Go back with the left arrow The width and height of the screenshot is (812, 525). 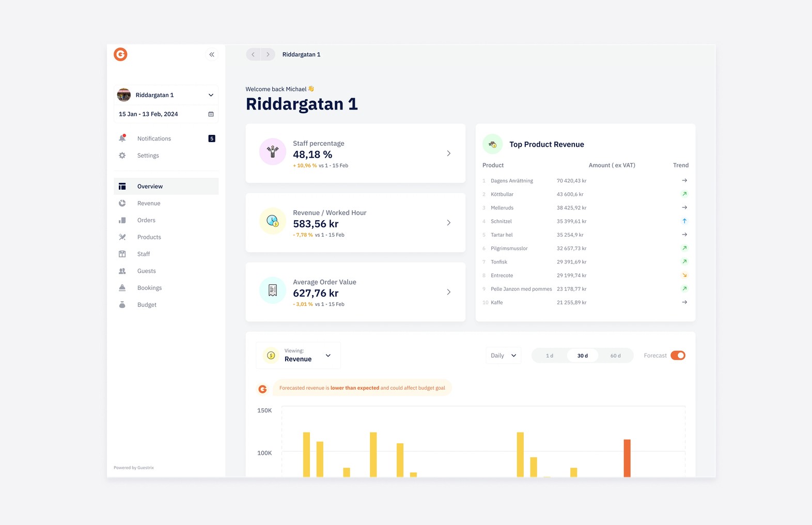pos(253,54)
